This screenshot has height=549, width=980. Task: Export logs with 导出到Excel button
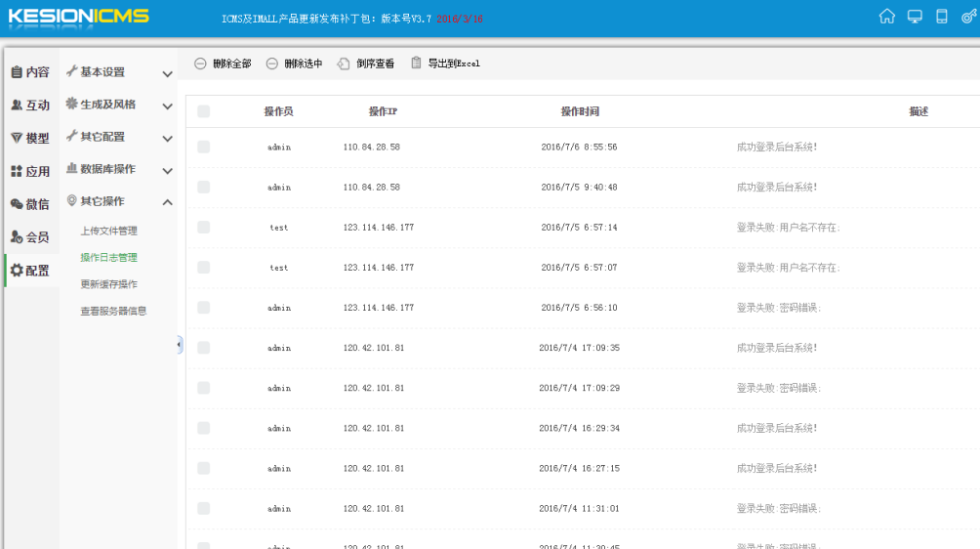[445, 63]
